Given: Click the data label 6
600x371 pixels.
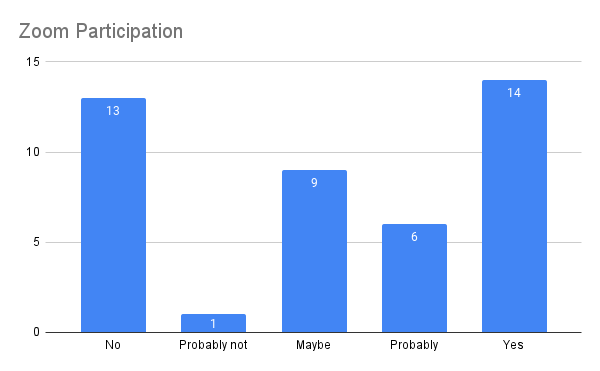Looking at the screenshot, I should 414,237.
